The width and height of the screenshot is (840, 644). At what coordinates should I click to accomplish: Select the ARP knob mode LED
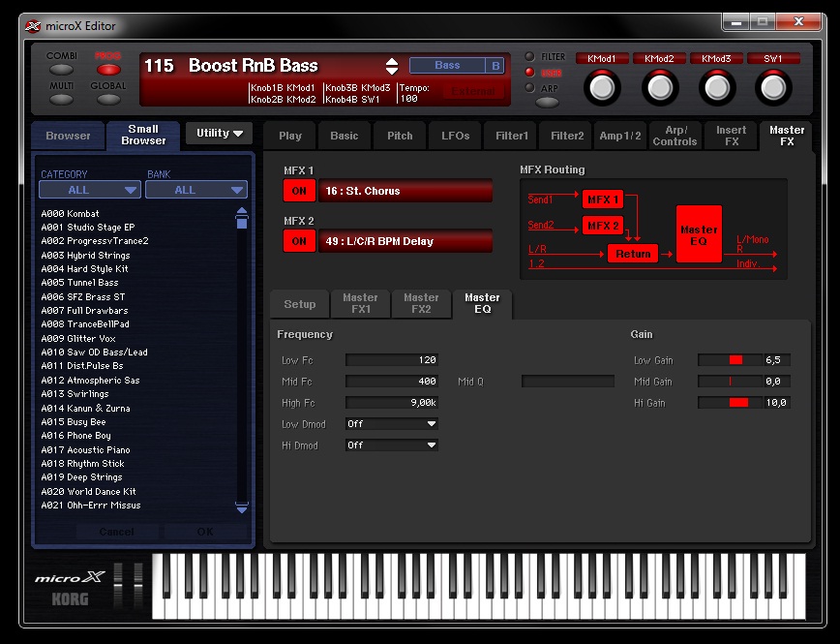click(x=529, y=87)
